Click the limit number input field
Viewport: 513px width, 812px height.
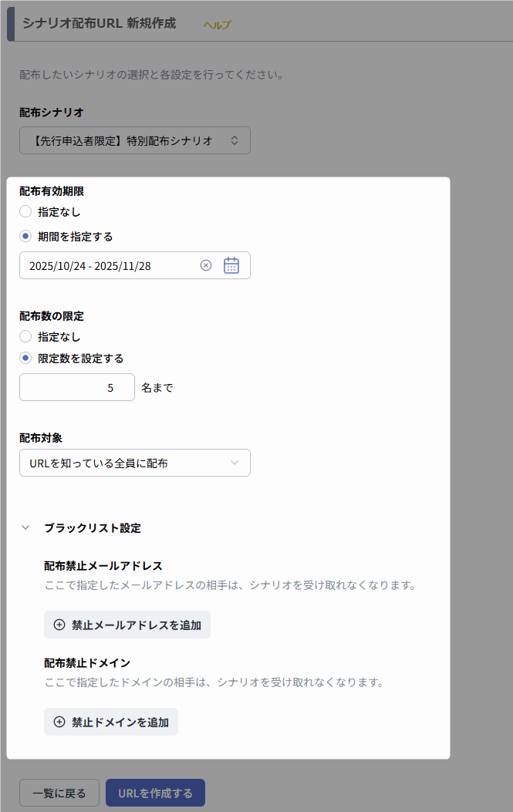(x=77, y=387)
